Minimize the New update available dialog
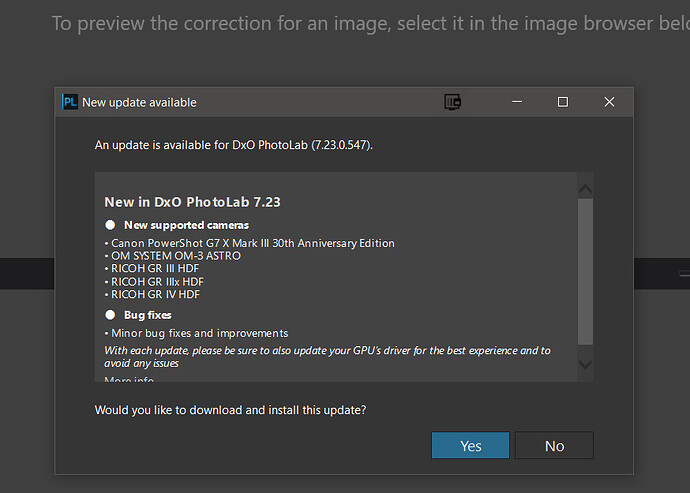690x493 pixels. 517,102
